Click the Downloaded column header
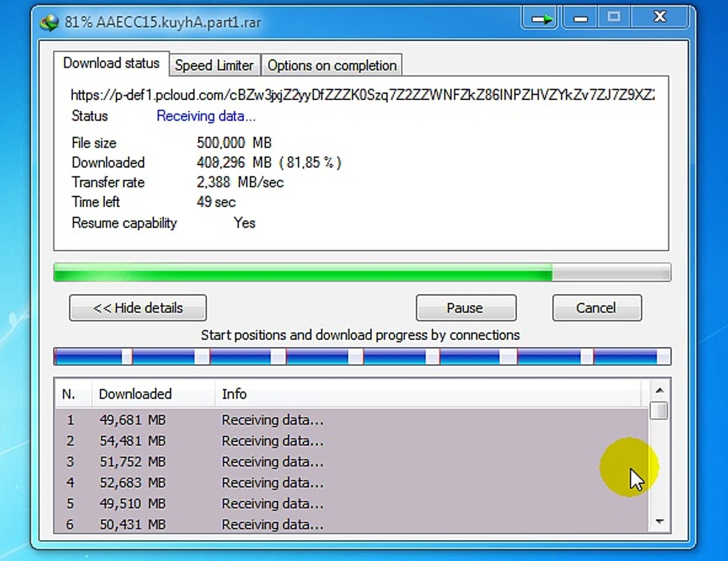 [153, 394]
